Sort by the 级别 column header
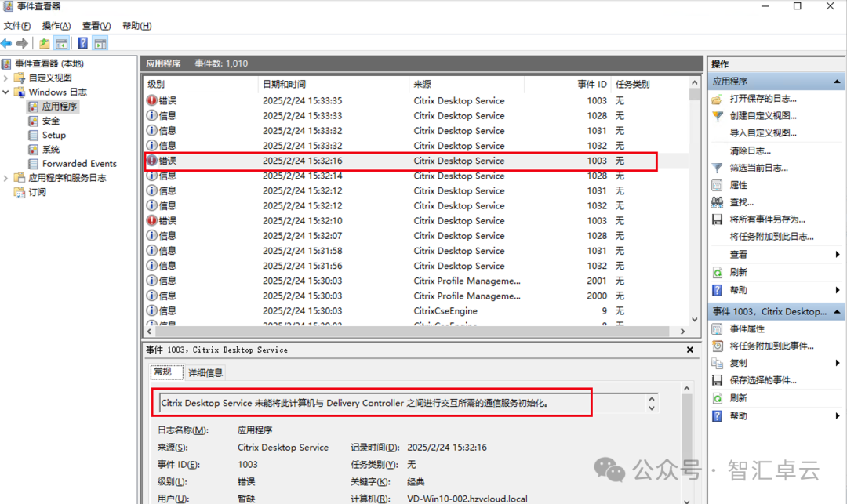The height and width of the screenshot is (504, 847). pos(201,84)
